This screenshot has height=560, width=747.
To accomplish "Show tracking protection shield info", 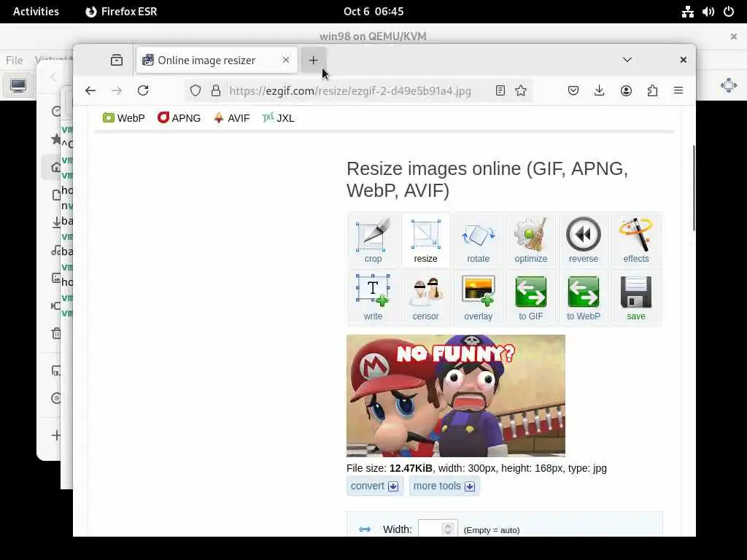I will point(196,90).
